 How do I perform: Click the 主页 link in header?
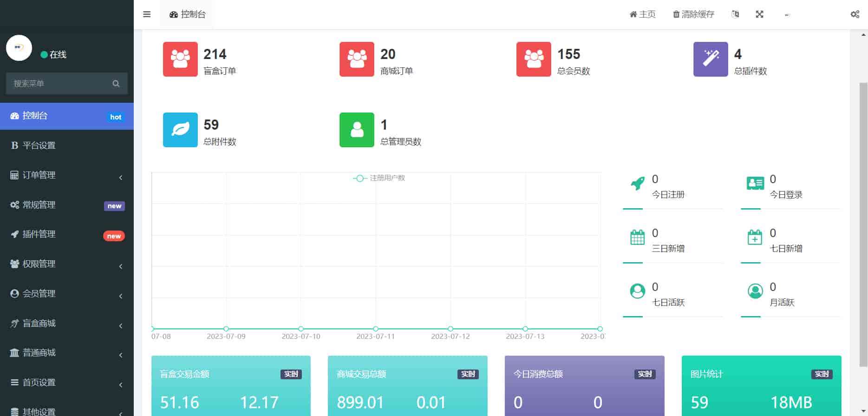[642, 14]
